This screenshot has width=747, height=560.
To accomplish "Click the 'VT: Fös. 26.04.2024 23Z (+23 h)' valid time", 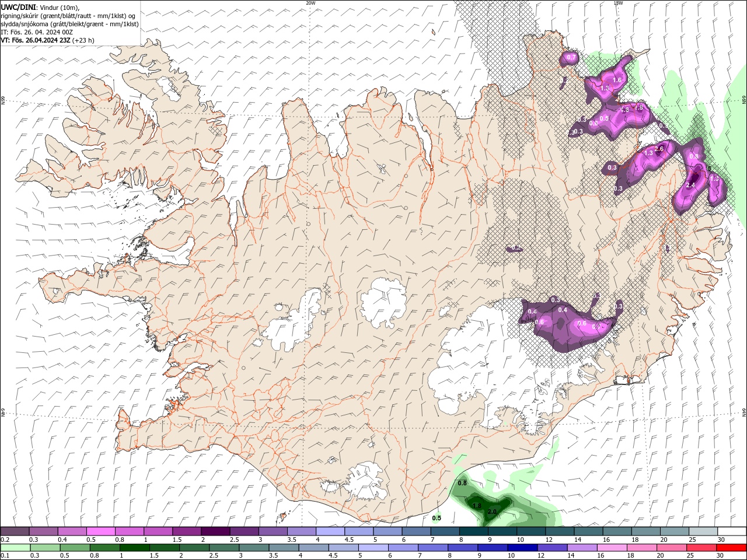I will pyautogui.click(x=47, y=40).
